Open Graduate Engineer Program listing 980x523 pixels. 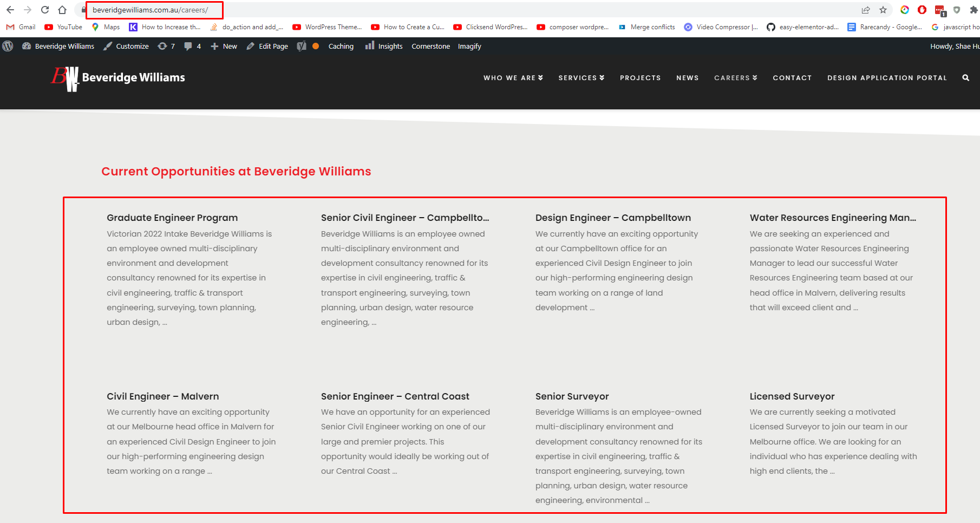pyautogui.click(x=172, y=218)
